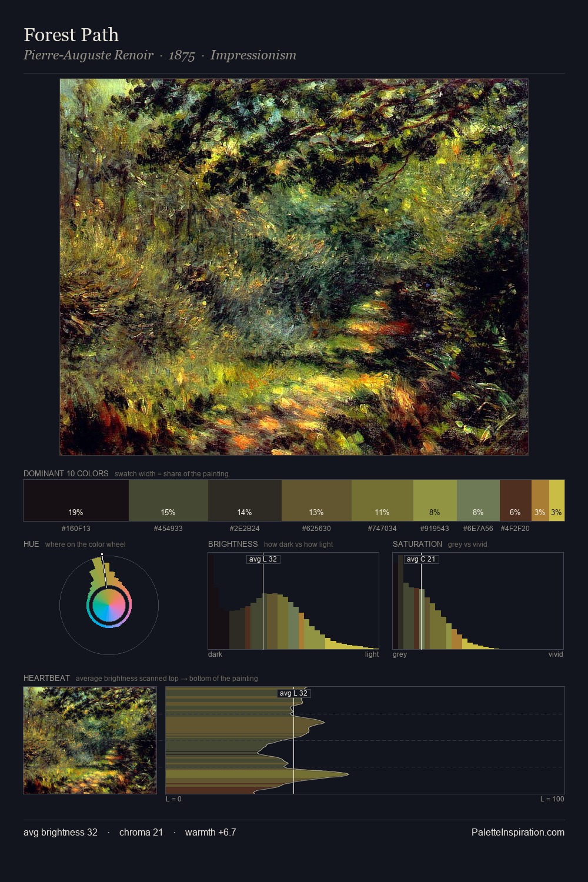Click the #160F13 dark swatch labeled 19%
This screenshot has width=588, height=882.
click(x=76, y=500)
